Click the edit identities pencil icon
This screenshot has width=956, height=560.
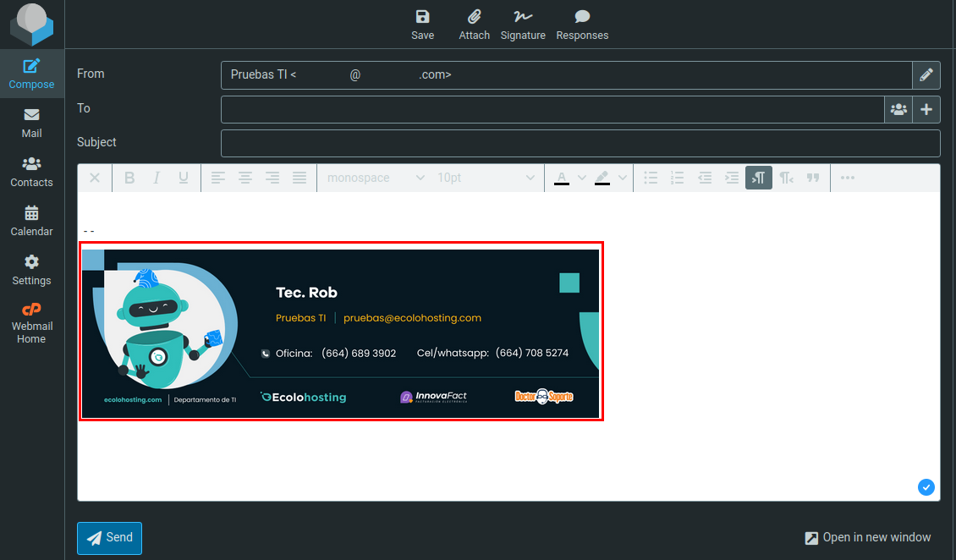(926, 75)
